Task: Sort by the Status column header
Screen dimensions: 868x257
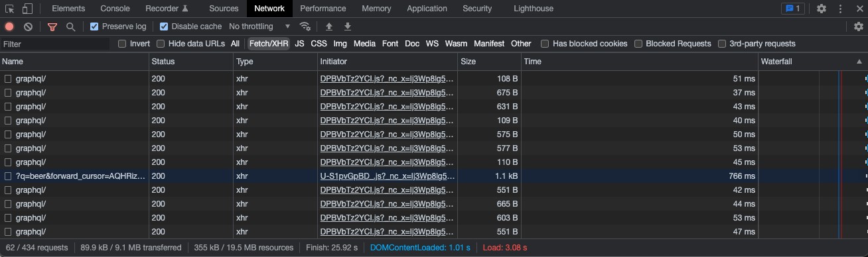Action: pos(190,62)
